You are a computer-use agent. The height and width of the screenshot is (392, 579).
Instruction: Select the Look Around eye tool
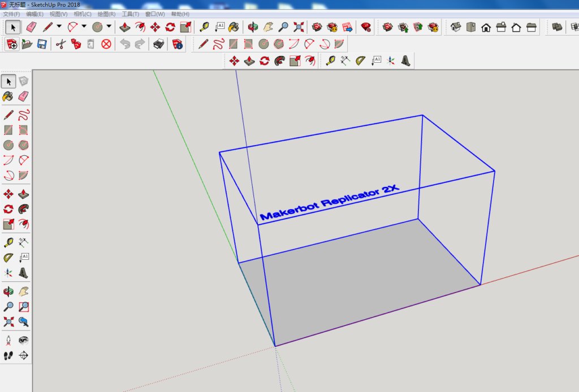point(23,340)
